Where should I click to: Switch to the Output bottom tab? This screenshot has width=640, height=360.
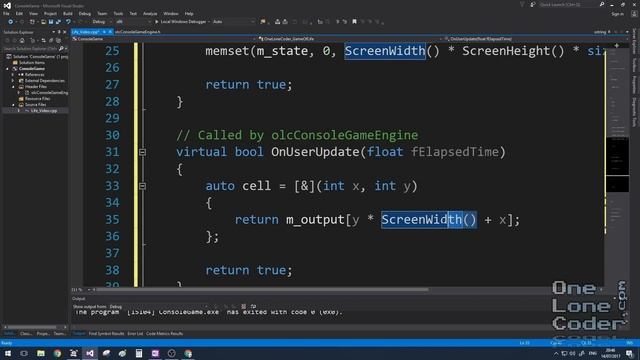[x=79, y=333]
